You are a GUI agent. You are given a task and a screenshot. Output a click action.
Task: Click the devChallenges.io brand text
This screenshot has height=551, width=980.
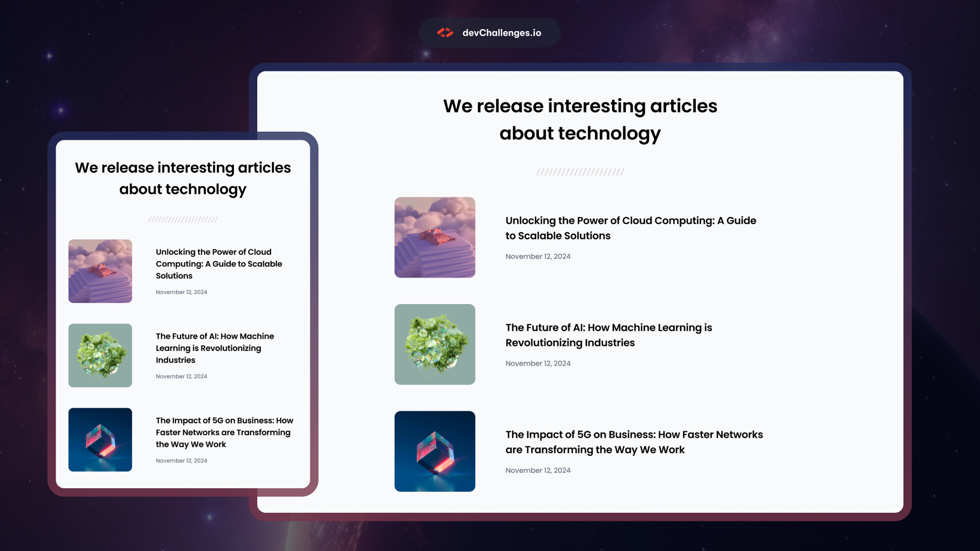tap(501, 33)
